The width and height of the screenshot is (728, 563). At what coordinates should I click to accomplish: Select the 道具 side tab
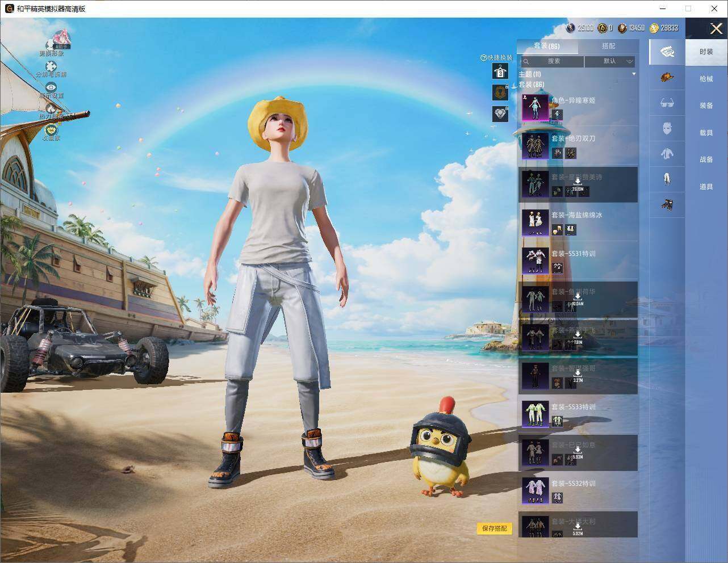click(706, 187)
